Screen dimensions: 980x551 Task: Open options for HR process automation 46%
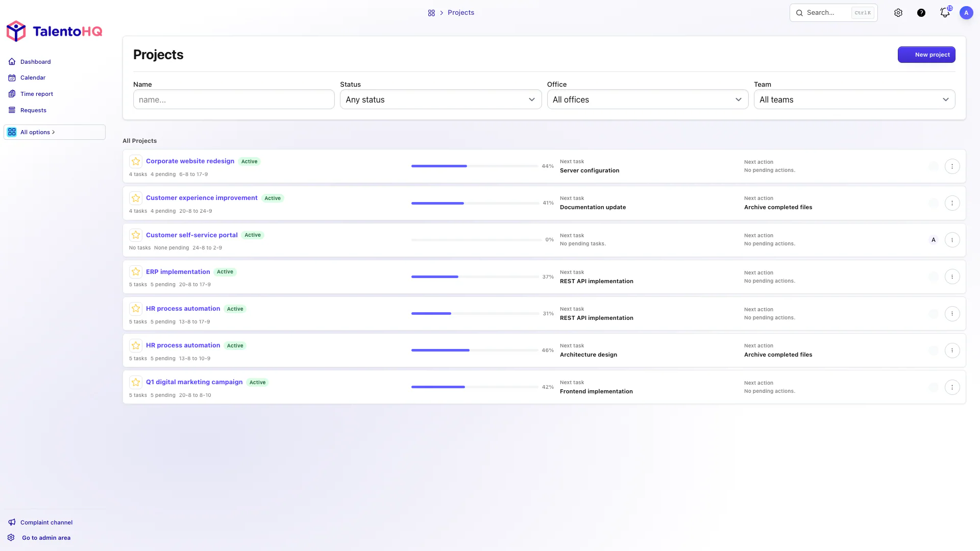coord(952,350)
